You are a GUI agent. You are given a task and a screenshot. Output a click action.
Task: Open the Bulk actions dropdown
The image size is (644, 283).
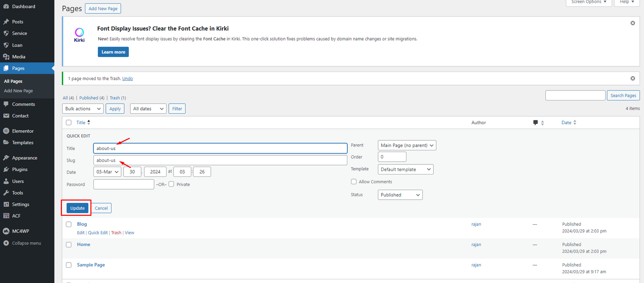coord(83,109)
